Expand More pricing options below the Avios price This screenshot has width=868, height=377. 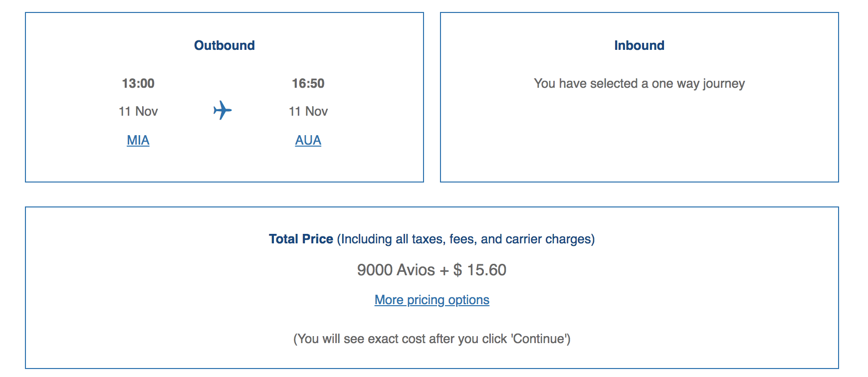pos(432,300)
